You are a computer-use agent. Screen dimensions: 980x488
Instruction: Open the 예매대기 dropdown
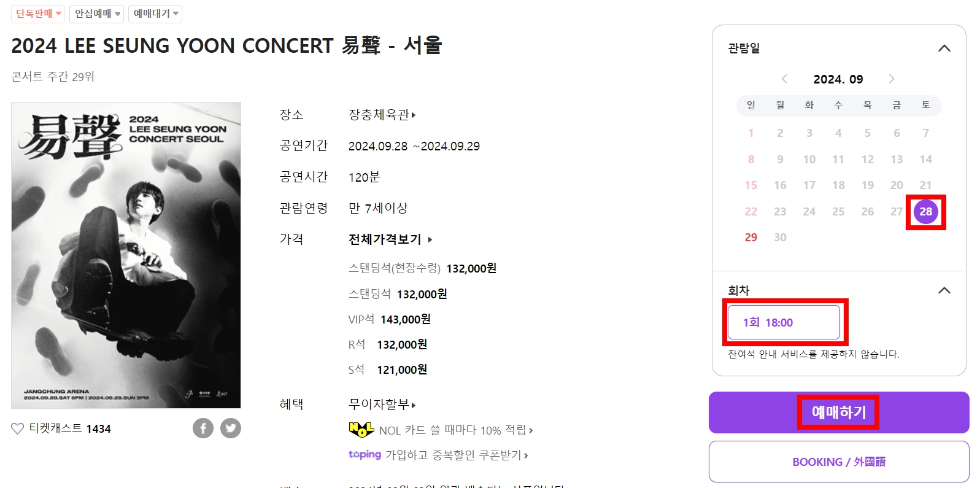[154, 14]
